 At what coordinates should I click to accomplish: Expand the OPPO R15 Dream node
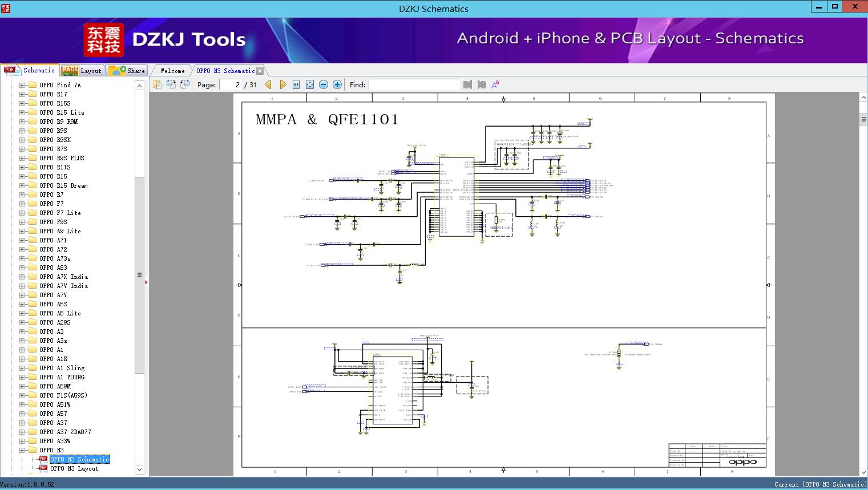point(22,185)
